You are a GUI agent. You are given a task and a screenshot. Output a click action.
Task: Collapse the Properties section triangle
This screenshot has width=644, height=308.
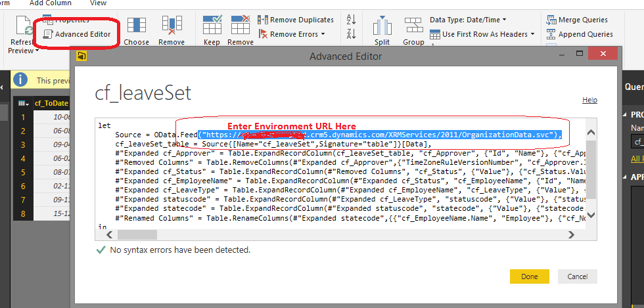click(x=626, y=114)
